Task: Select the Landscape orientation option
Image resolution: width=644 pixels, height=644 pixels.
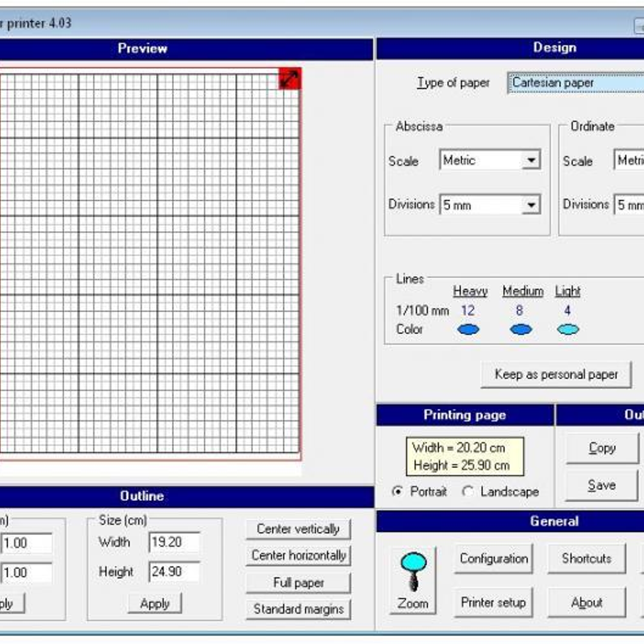Action: pyautogui.click(x=468, y=491)
